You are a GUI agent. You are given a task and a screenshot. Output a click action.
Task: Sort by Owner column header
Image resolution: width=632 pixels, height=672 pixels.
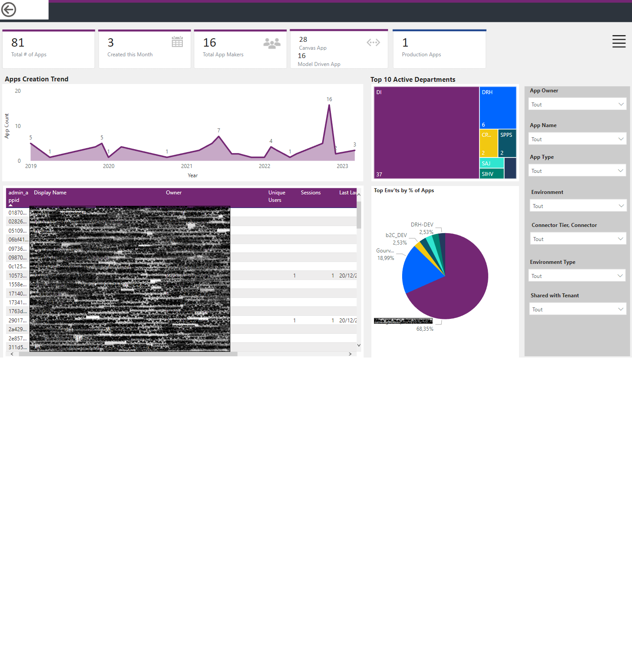(174, 193)
